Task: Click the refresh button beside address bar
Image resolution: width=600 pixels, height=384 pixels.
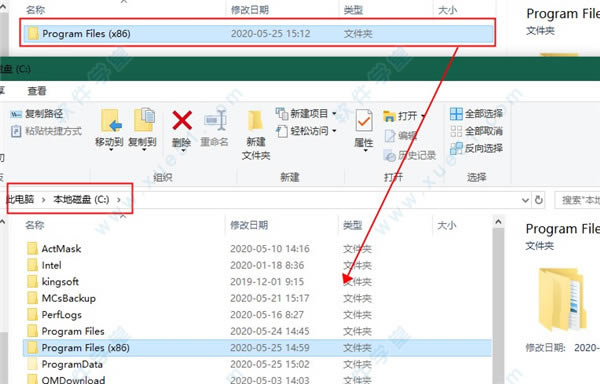Action: point(539,200)
